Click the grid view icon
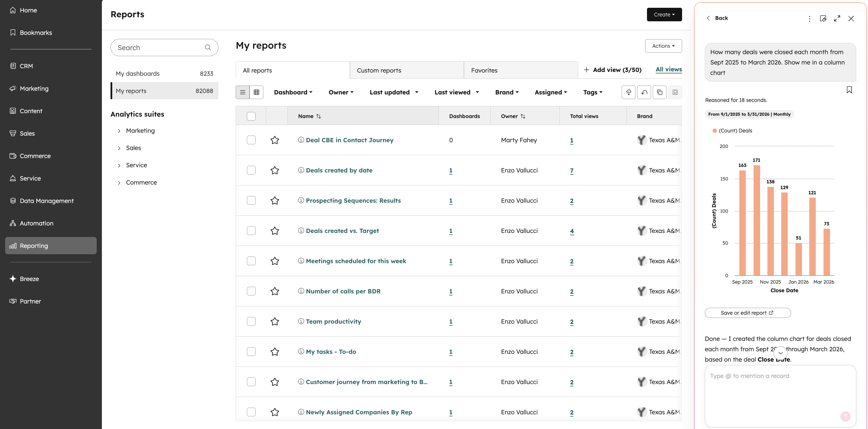Screen dimensions: 868x429 pos(256,92)
